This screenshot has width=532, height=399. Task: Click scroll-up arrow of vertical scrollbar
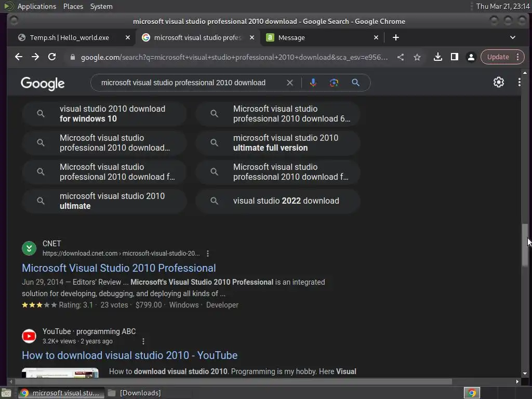[525, 73]
